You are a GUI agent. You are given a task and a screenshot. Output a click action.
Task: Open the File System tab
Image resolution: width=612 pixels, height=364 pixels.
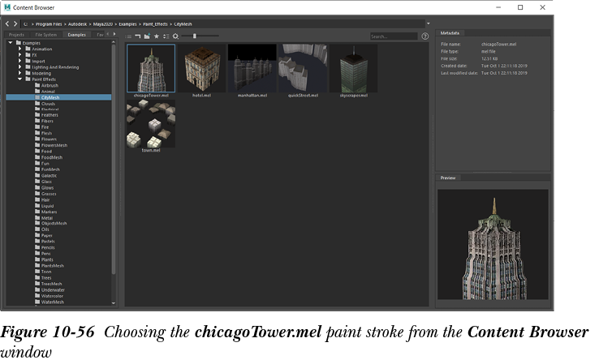(x=45, y=35)
